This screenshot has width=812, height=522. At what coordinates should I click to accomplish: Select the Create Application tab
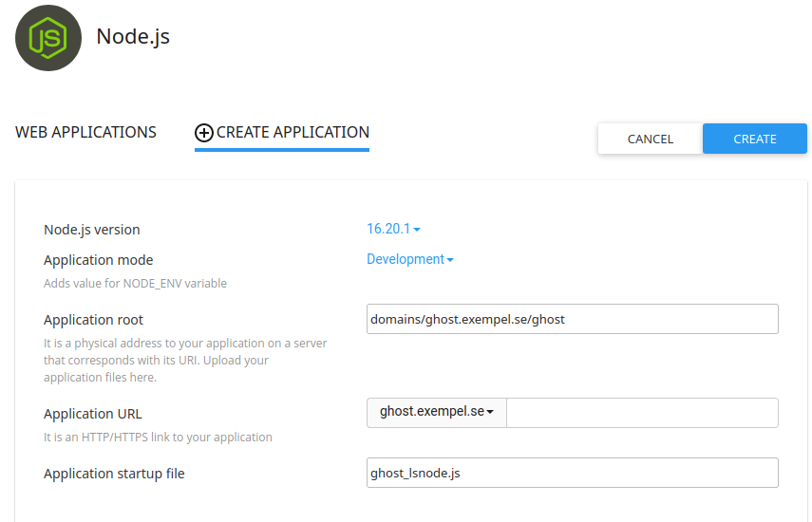pos(292,133)
